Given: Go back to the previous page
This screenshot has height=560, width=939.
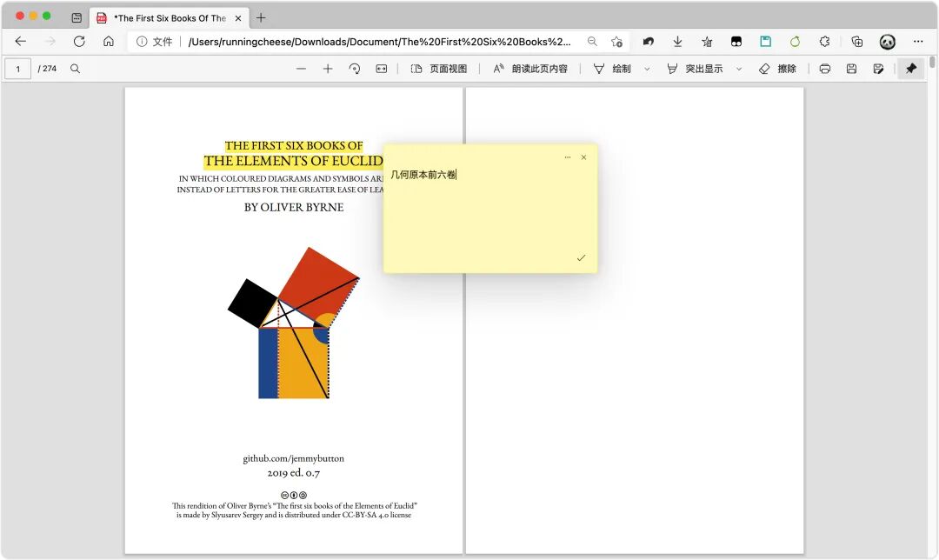Looking at the screenshot, I should (20, 42).
